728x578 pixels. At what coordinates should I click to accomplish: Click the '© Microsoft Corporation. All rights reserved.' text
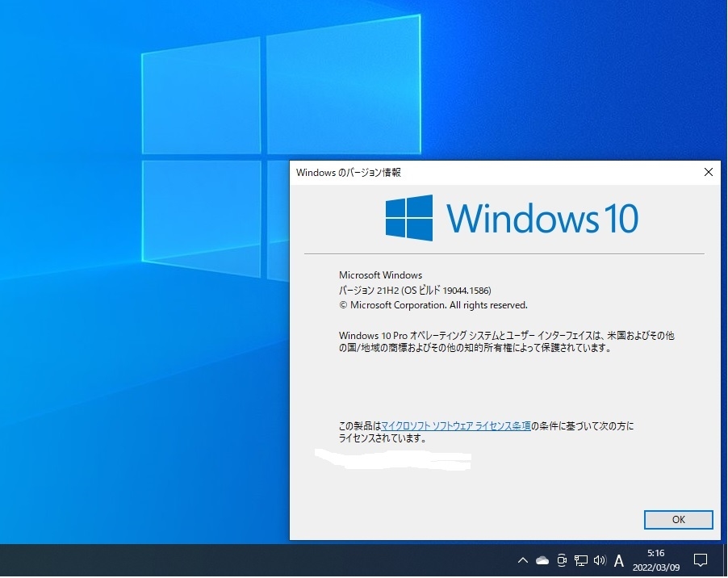pos(433,305)
